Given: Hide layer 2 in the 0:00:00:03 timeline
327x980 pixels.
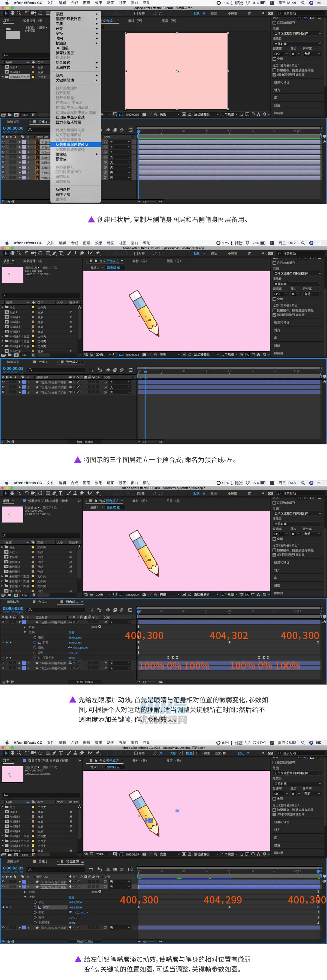Looking at the screenshot, I should tap(4, 387).
